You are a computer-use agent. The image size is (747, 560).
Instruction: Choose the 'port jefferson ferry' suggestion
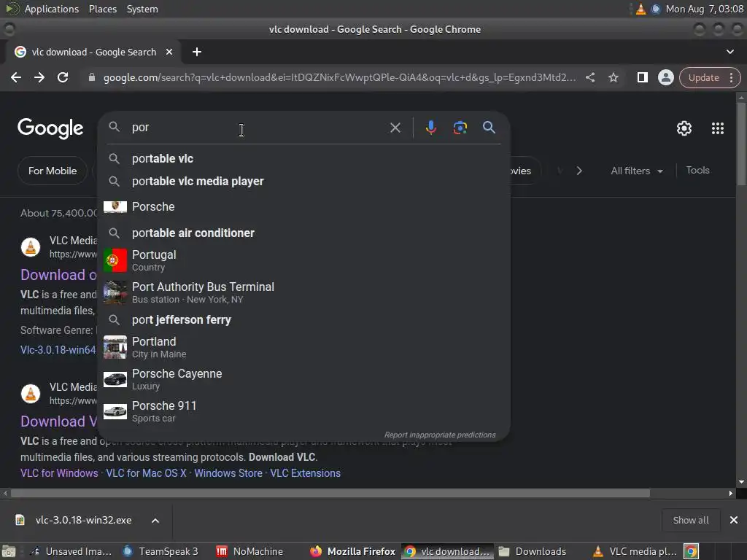303,319
